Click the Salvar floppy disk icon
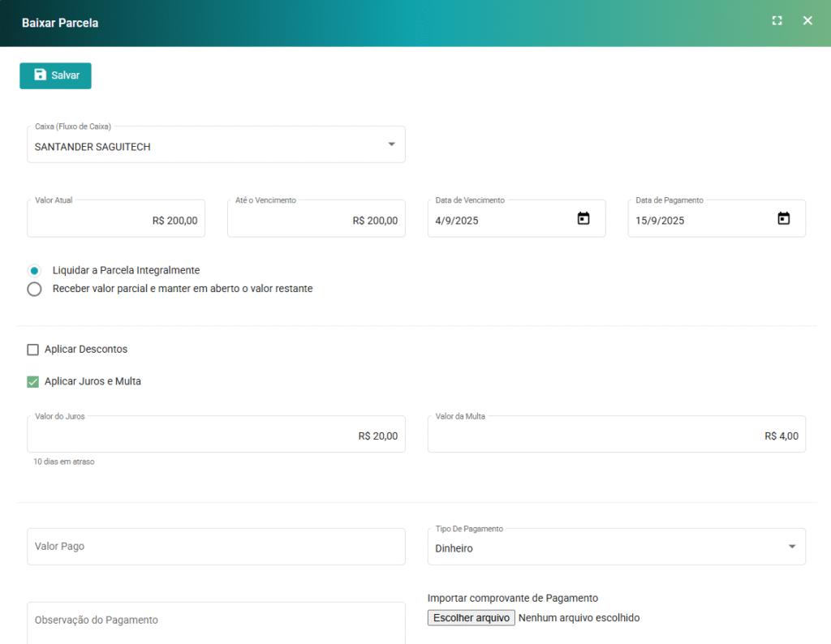 tap(40, 75)
